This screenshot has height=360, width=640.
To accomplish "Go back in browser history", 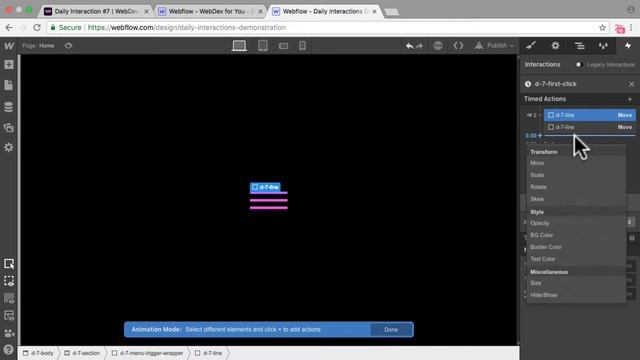I will (9, 27).
